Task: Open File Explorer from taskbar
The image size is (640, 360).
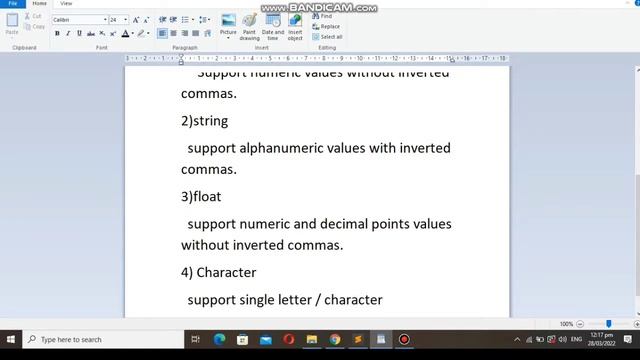Action: (x=312, y=339)
